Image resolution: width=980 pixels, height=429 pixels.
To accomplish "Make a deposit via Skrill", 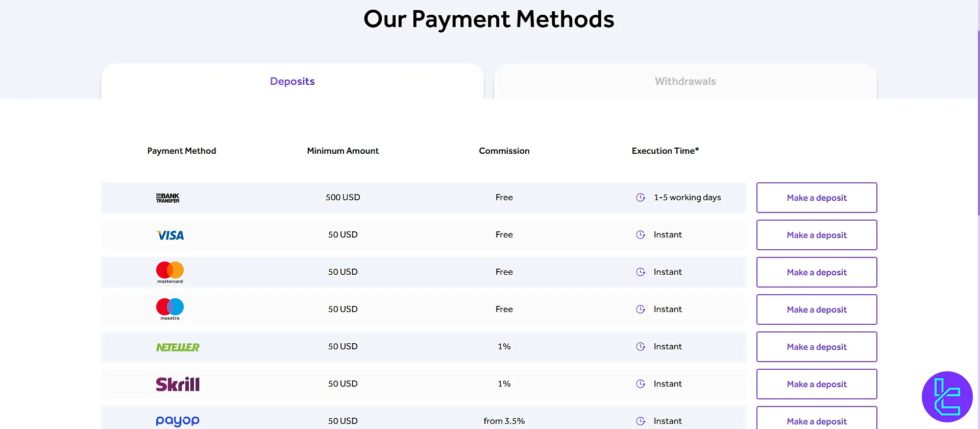I will pos(817,384).
